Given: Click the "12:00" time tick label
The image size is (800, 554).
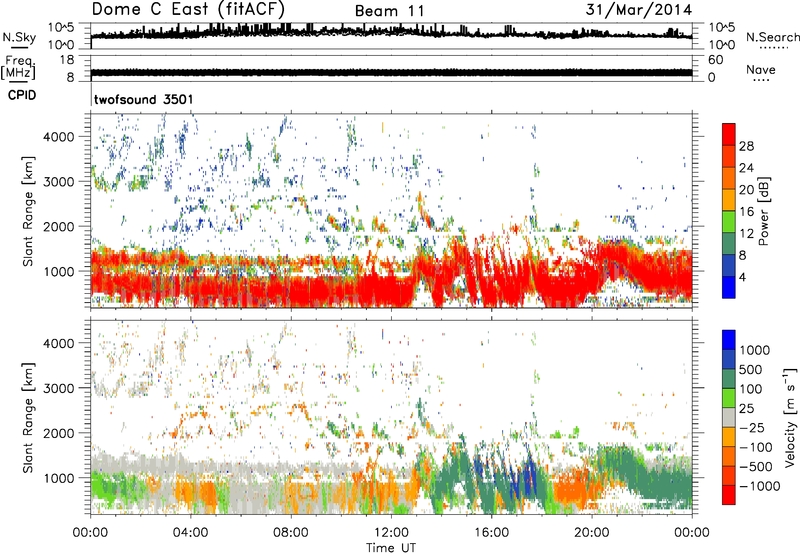Looking at the screenshot, I should [391, 532].
